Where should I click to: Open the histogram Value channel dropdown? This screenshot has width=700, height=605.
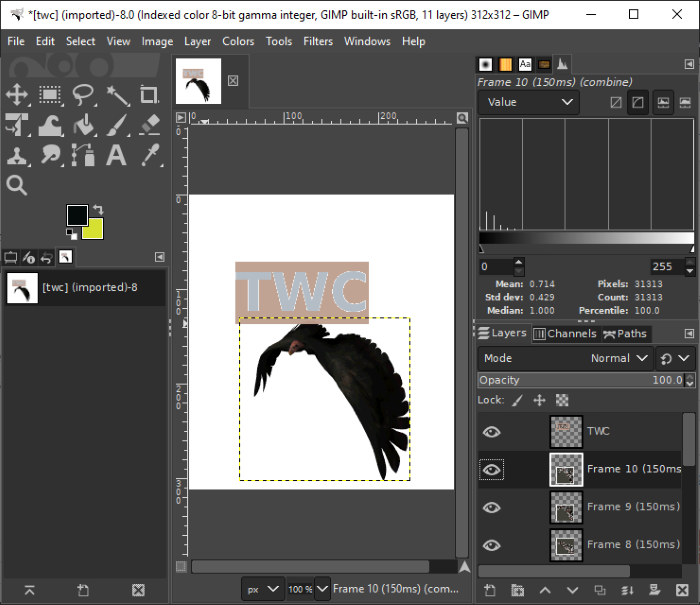pyautogui.click(x=529, y=102)
